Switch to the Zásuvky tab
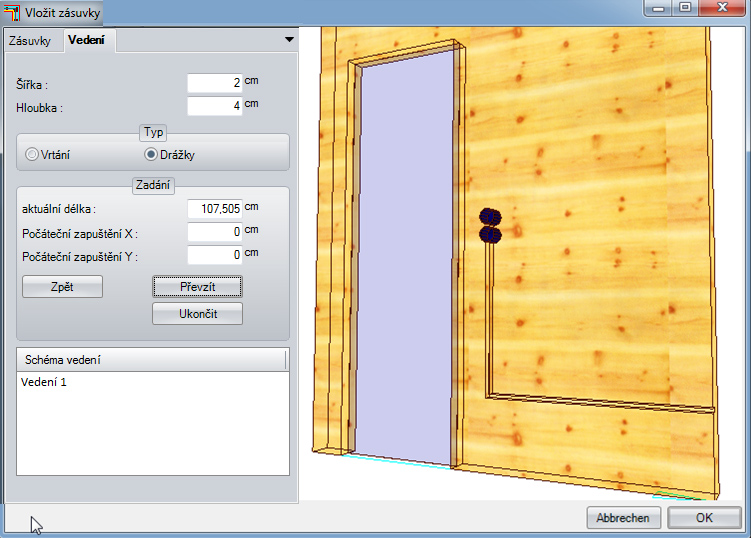 coord(30,41)
